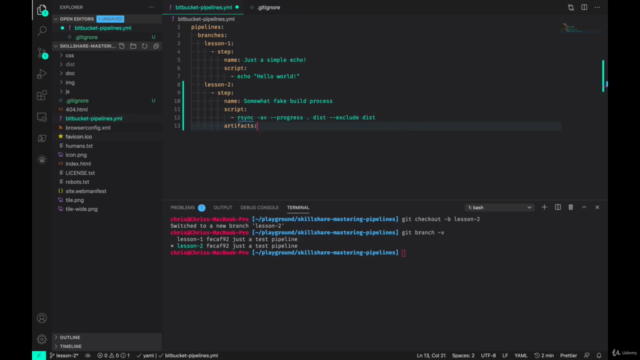This screenshot has width=640, height=360.
Task: Click Ln 13, Col 21 cursor position
Action: pyautogui.click(x=431, y=356)
